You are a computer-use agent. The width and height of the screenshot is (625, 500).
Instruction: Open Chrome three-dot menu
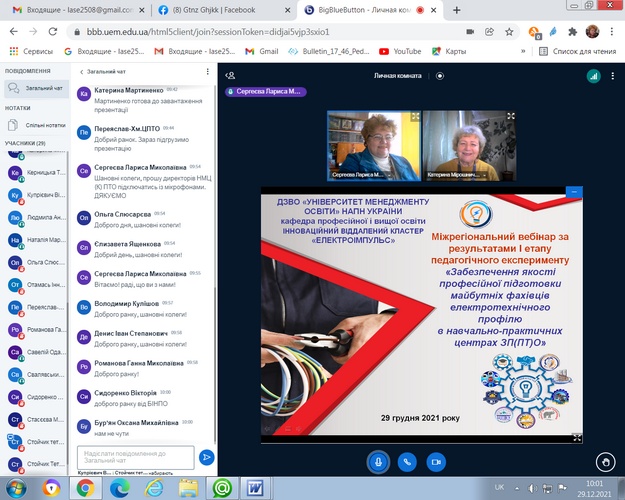tap(612, 31)
